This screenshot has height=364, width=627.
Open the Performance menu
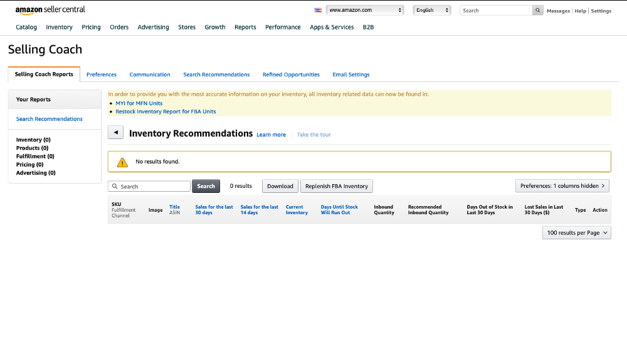click(283, 27)
